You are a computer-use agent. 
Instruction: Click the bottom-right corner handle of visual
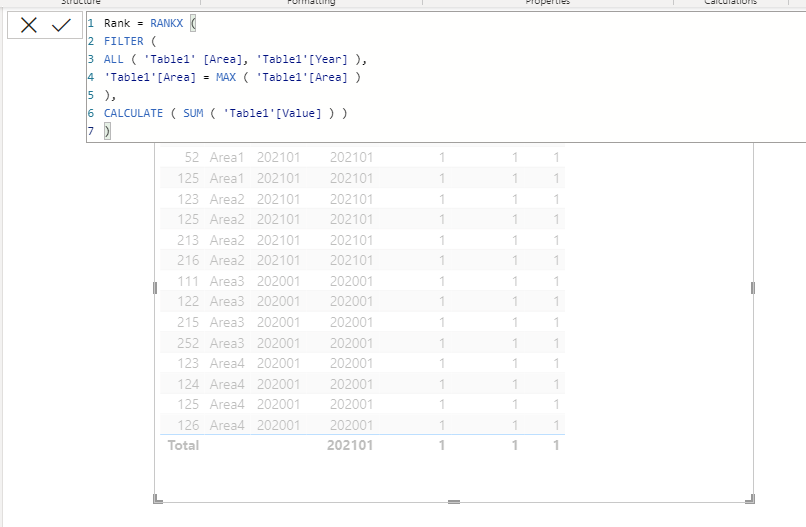point(750,499)
